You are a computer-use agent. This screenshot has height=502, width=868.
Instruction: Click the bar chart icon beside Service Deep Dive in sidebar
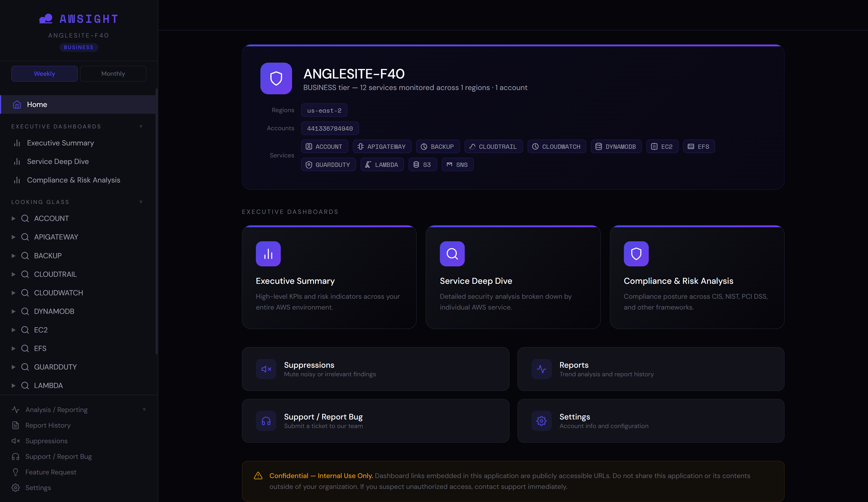point(17,162)
